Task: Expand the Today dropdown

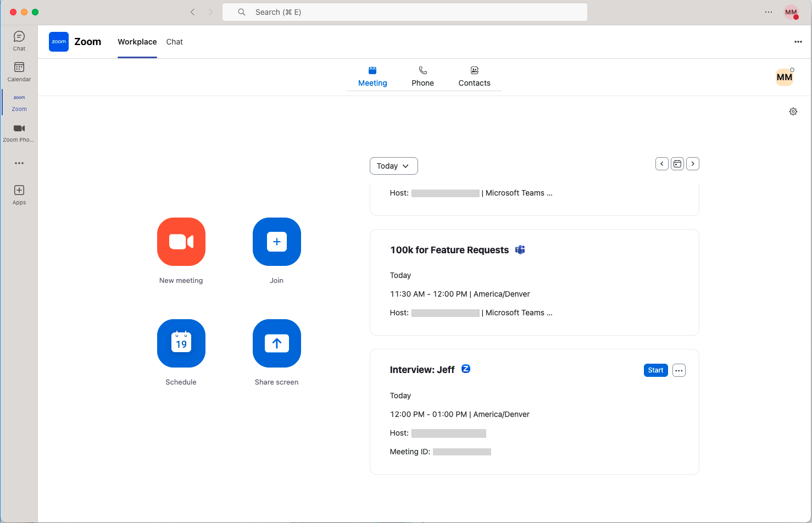Action: (393, 166)
